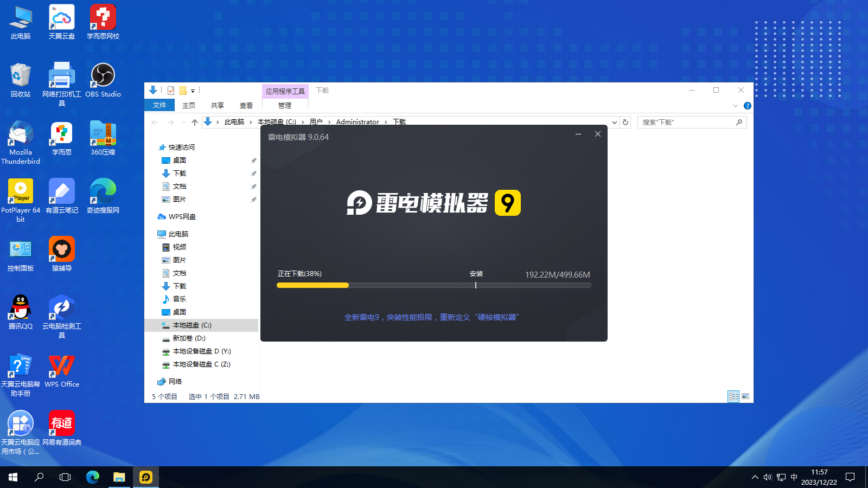868x488 pixels.
Task: Open 网络打印机工具 desktop shortcut
Action: 62,85
